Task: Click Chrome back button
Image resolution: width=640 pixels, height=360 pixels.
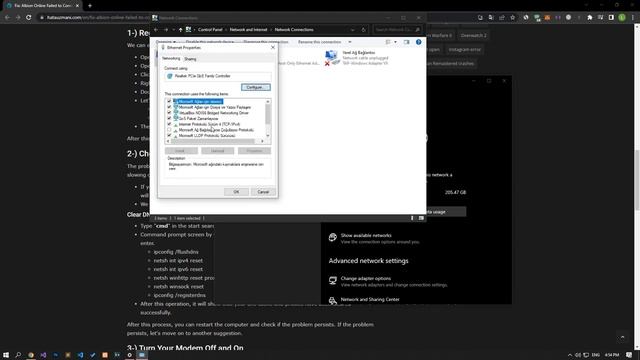Action: click(x=7, y=18)
